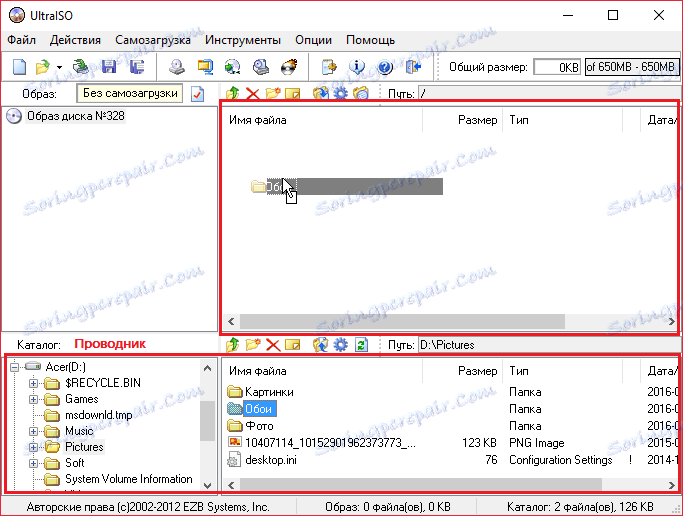
Task: Click the green Refresh icon in catalog toolbar
Action: coord(361,345)
